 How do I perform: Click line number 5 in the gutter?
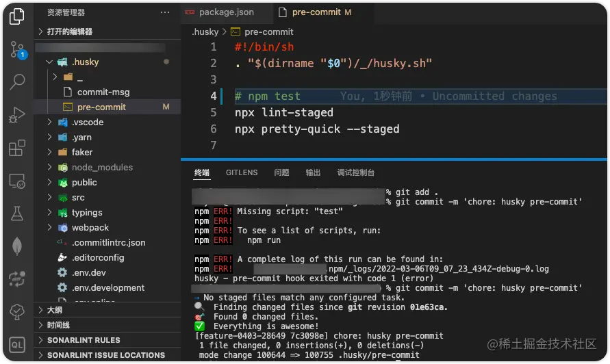pyautogui.click(x=213, y=113)
